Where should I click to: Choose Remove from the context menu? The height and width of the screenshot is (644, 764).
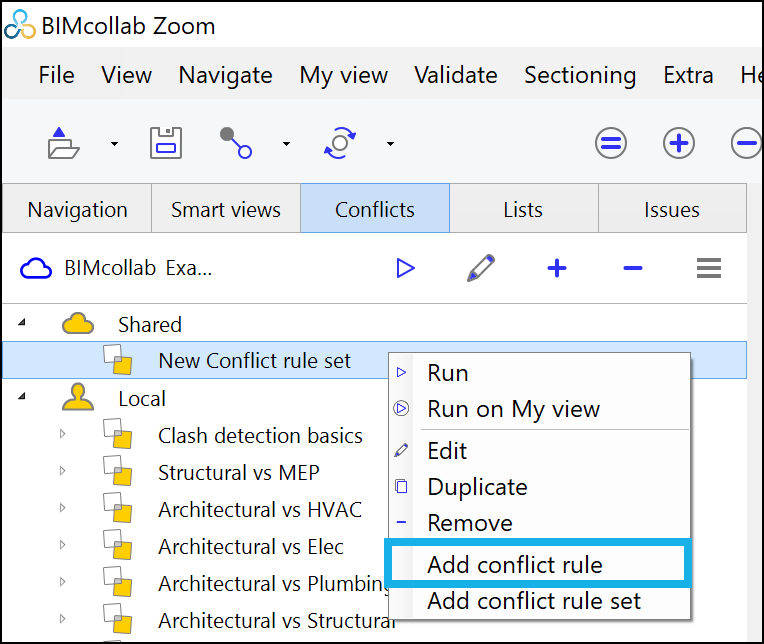point(540,523)
